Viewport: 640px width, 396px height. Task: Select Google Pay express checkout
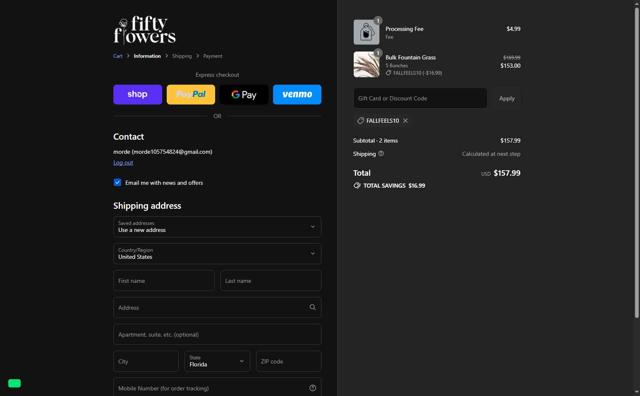click(x=244, y=94)
